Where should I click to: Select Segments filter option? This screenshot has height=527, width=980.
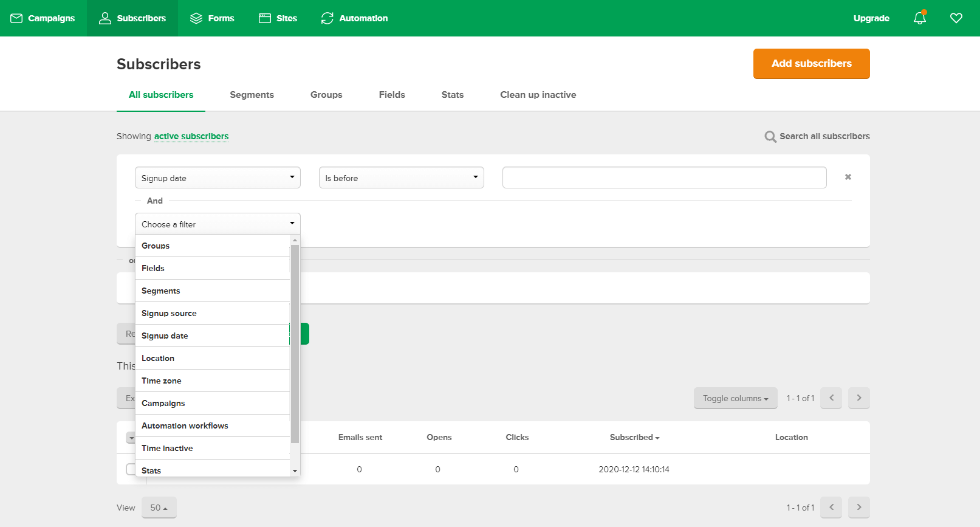(x=213, y=291)
